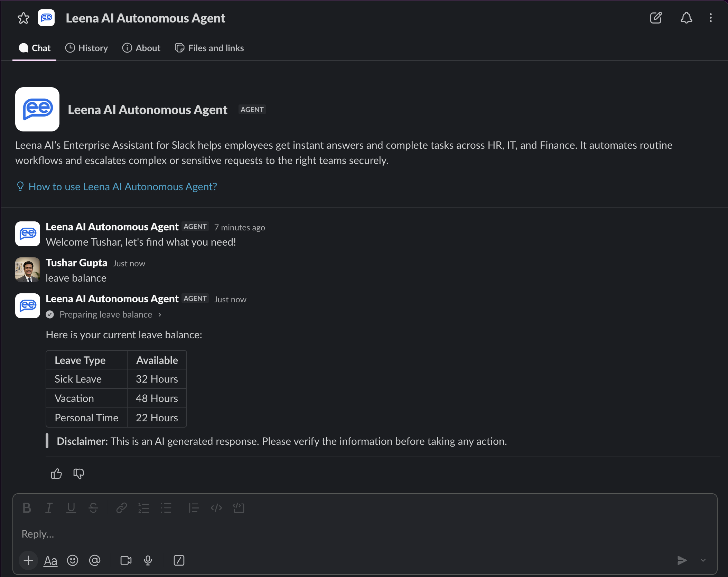The height and width of the screenshot is (577, 728).
Task: Switch to the History tab
Action: coord(86,48)
